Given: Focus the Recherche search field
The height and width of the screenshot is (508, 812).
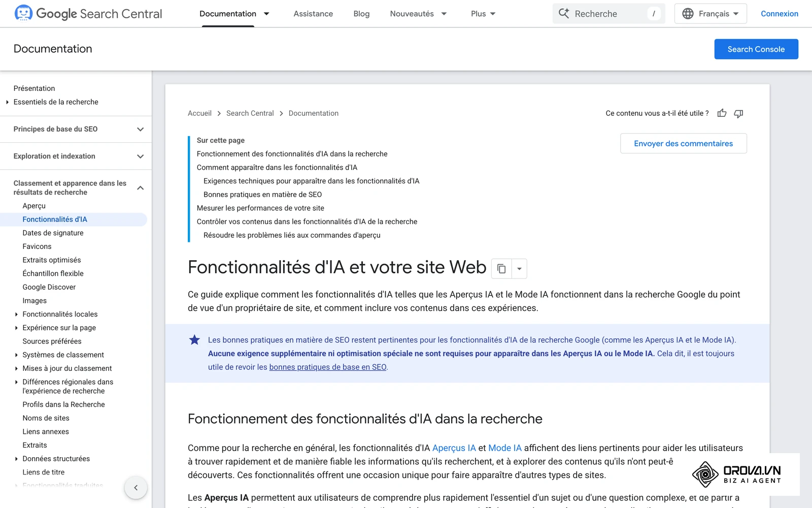Looking at the screenshot, I should click(608, 14).
